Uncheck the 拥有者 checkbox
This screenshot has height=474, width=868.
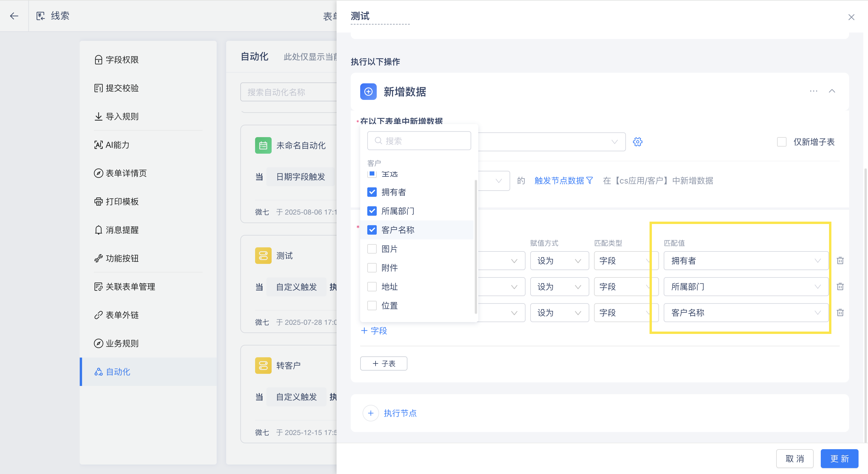tap(372, 192)
